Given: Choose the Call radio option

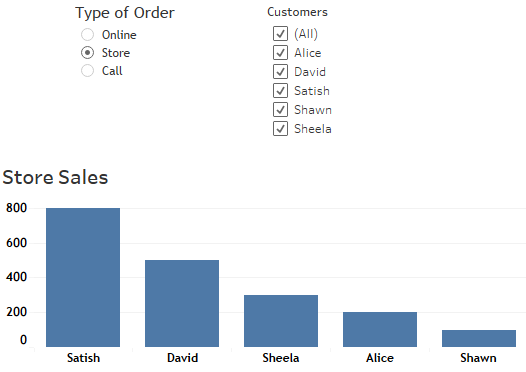Looking at the screenshot, I should [x=88, y=71].
